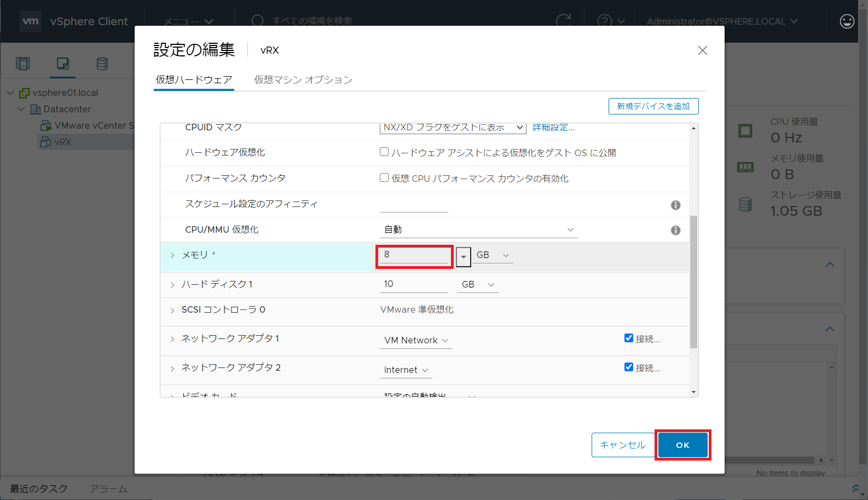Viewport: 868px width, 500px height.
Task: Collapse the first summary panel chevron
Action: (x=830, y=265)
